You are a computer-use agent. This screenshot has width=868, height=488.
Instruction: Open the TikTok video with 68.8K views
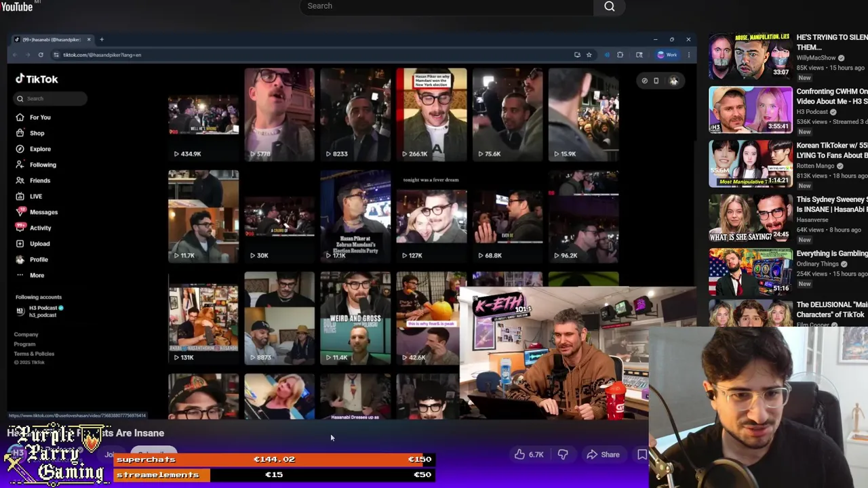[507, 216]
